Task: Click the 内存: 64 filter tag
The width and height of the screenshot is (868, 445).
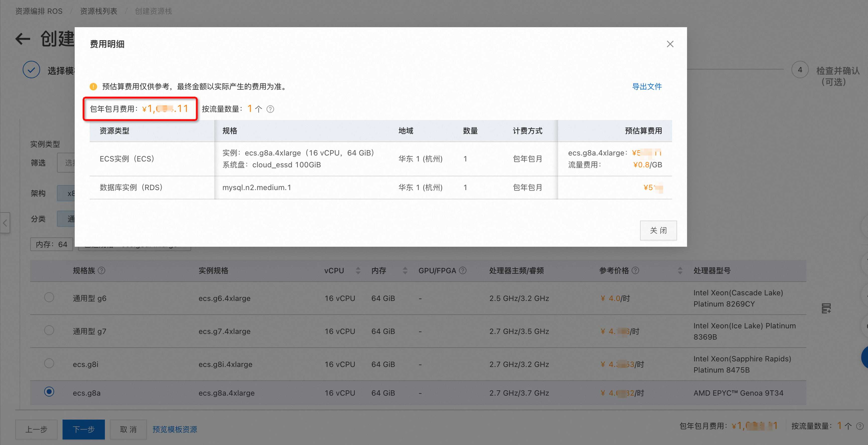Action: pyautogui.click(x=52, y=245)
